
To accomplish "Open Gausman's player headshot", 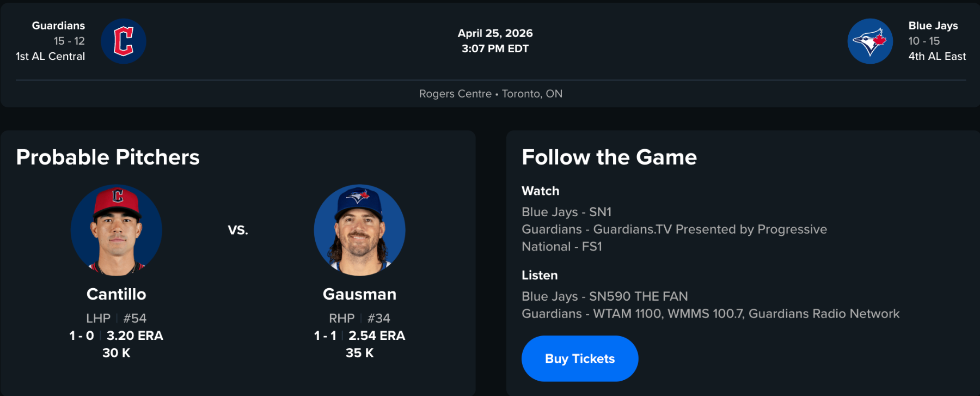I will [359, 230].
